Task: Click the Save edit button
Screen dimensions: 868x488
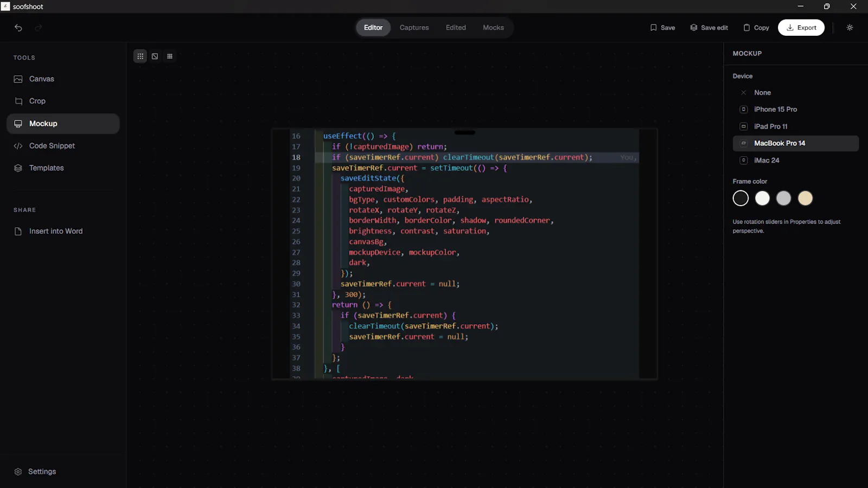Action: click(x=709, y=28)
